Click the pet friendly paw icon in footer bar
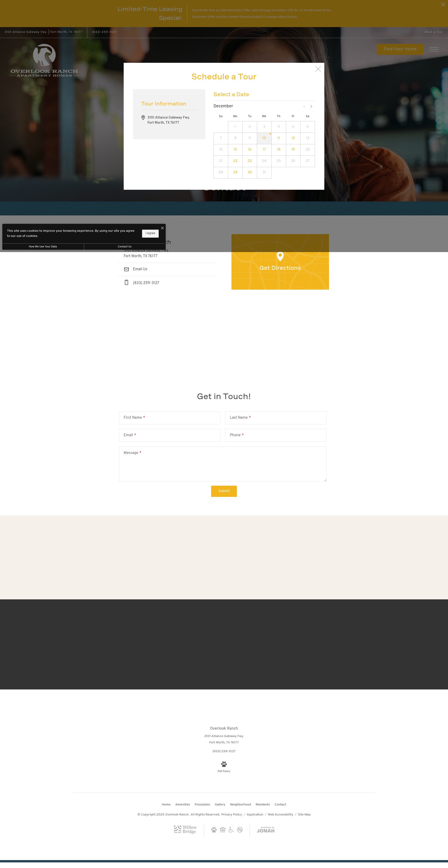This screenshot has height=868, width=448. 214,829
